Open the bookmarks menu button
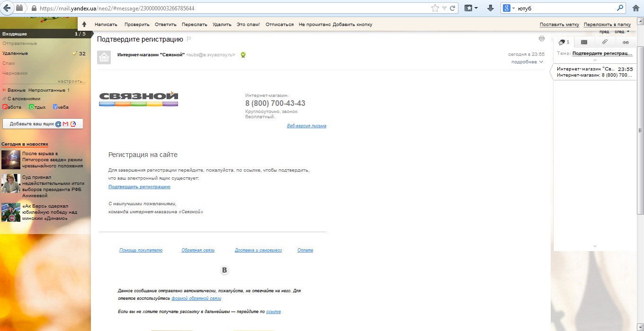 (471, 8)
